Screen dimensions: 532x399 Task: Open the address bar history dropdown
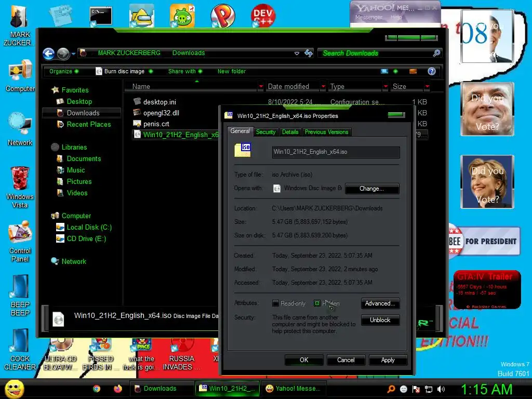297,54
